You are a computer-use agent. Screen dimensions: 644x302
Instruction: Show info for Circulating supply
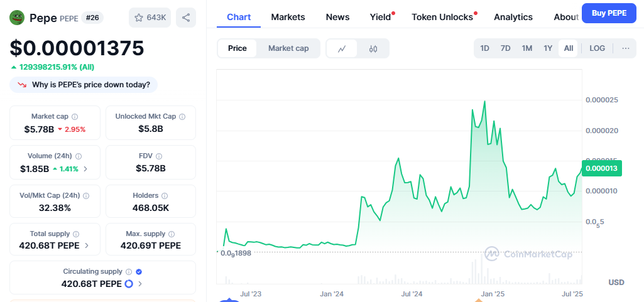pos(129,272)
